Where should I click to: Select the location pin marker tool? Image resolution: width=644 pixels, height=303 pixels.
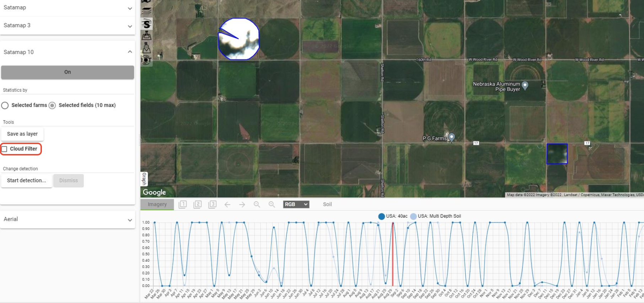(x=146, y=48)
